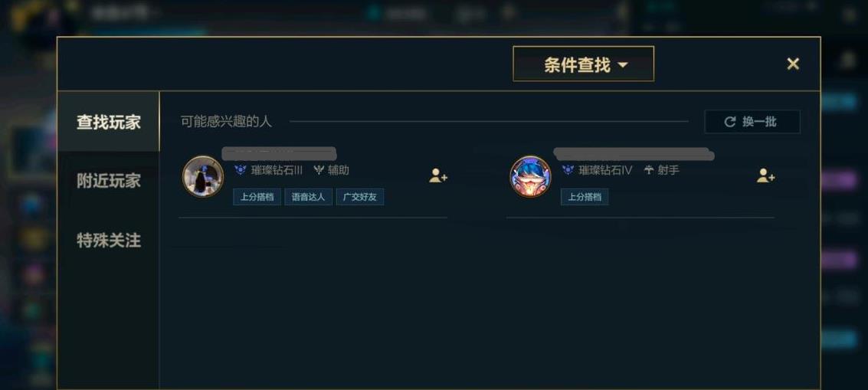Open the 特殊关注 tab
The height and width of the screenshot is (390, 868).
point(109,240)
